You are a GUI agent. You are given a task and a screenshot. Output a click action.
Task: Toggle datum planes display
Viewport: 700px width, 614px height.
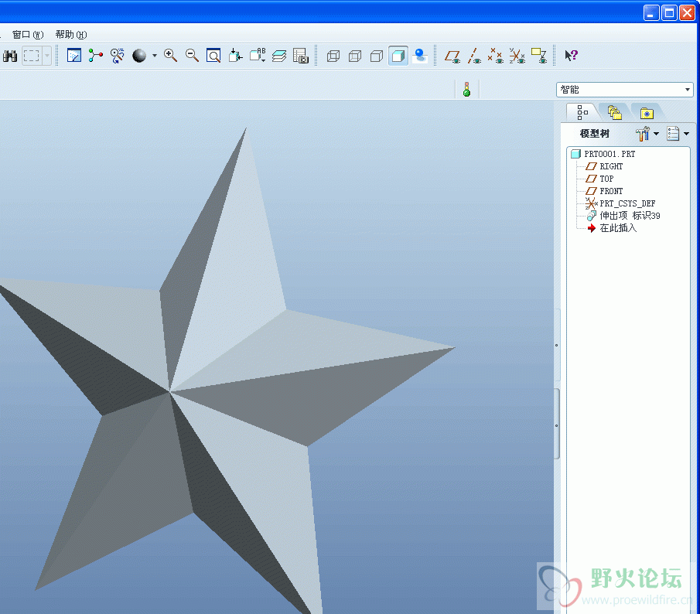coord(452,56)
